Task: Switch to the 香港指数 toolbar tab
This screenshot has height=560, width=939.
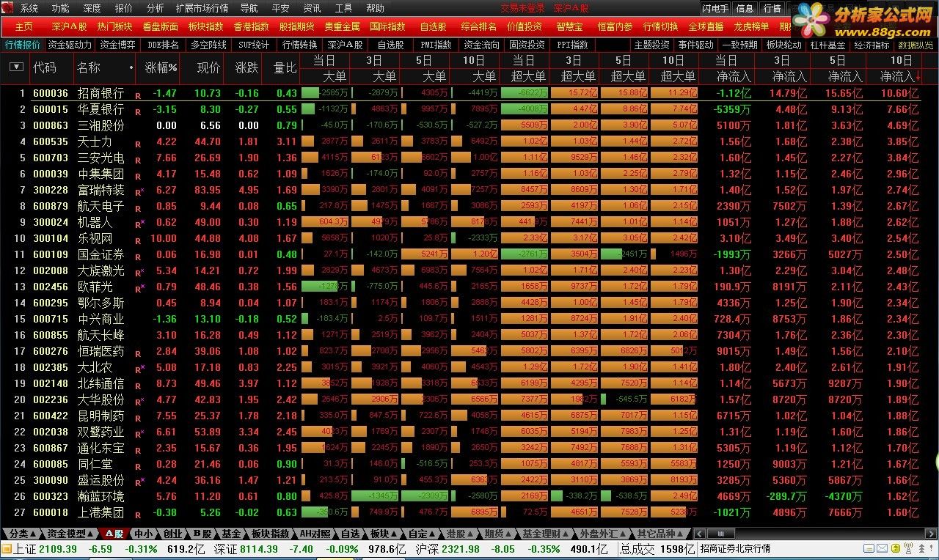Action: [251, 26]
